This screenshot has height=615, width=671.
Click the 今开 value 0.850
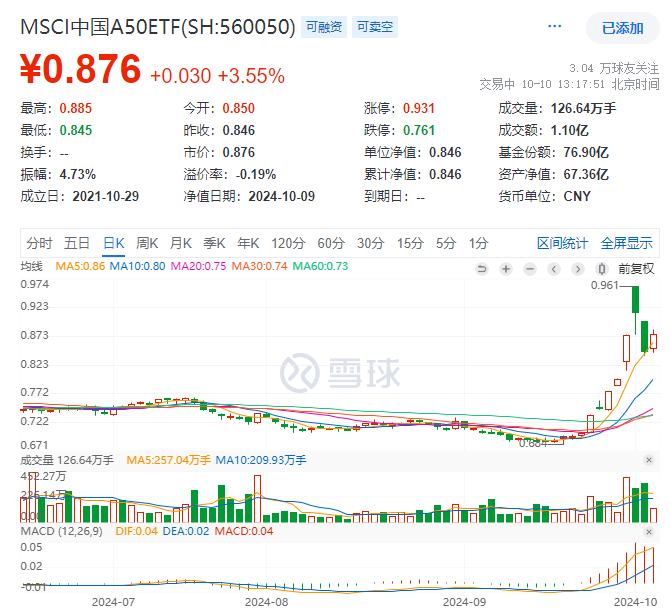pyautogui.click(x=238, y=108)
